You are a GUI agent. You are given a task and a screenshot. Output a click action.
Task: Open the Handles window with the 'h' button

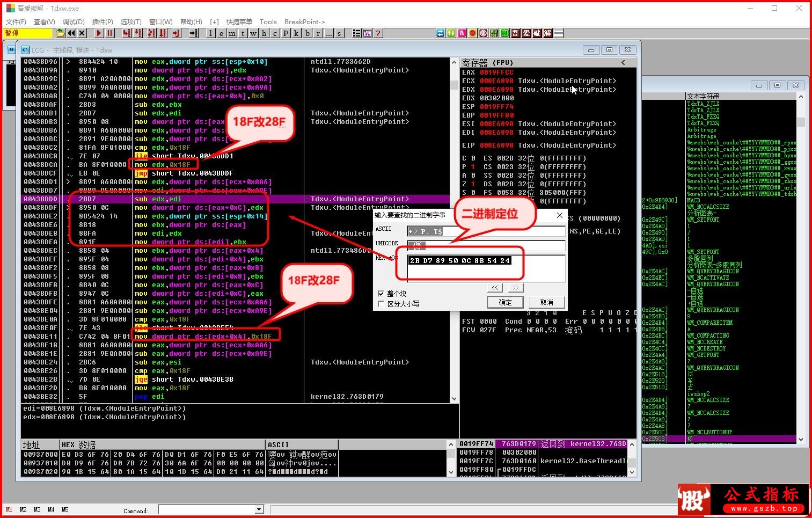(x=264, y=33)
